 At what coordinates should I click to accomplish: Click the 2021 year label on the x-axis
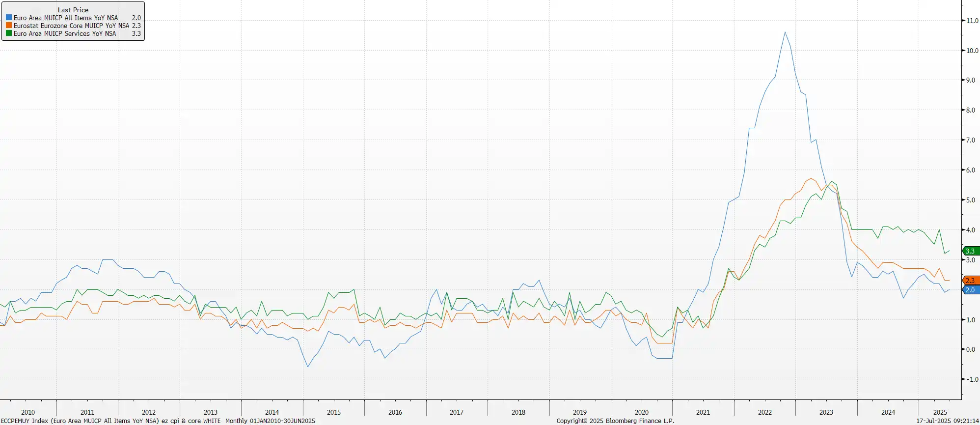point(703,412)
